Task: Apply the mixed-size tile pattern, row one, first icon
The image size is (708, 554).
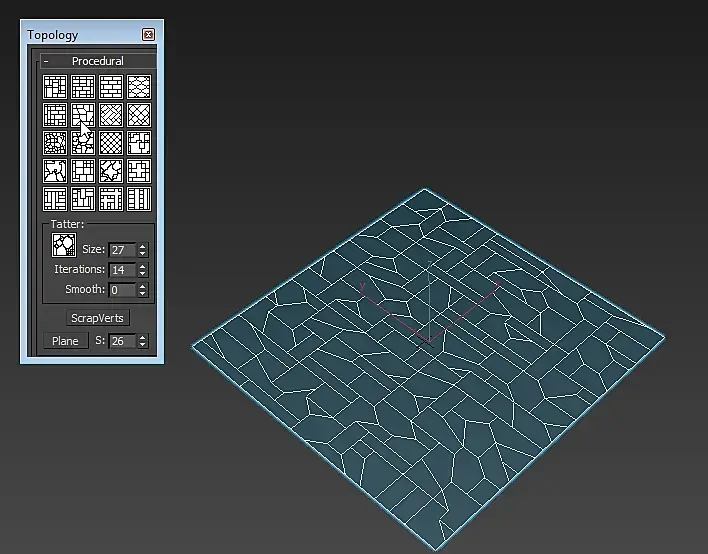Action: 55,87
